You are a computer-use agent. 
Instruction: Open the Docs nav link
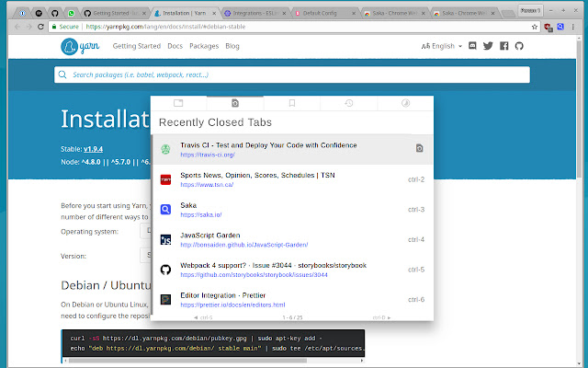[175, 46]
